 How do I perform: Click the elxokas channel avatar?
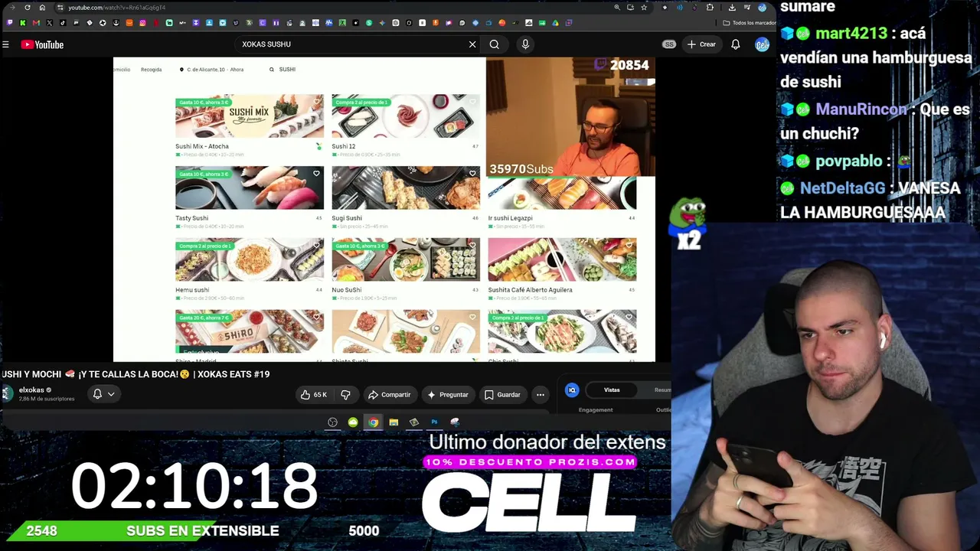click(x=7, y=393)
